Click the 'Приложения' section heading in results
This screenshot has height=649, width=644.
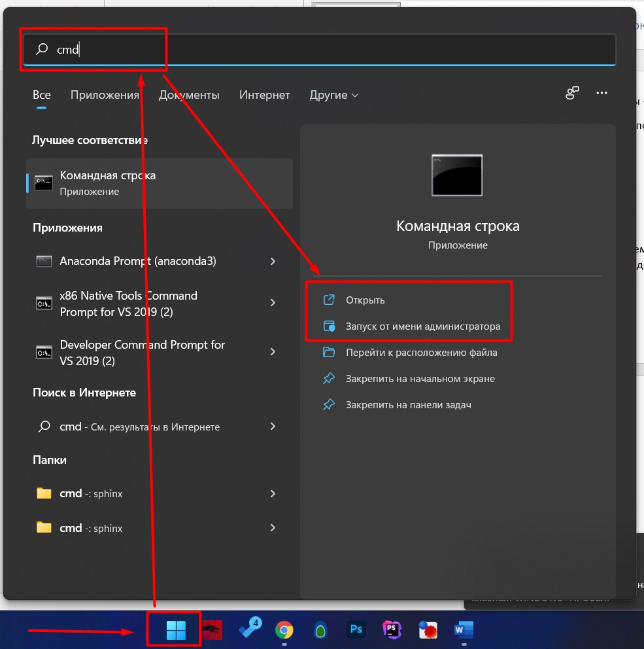click(67, 228)
